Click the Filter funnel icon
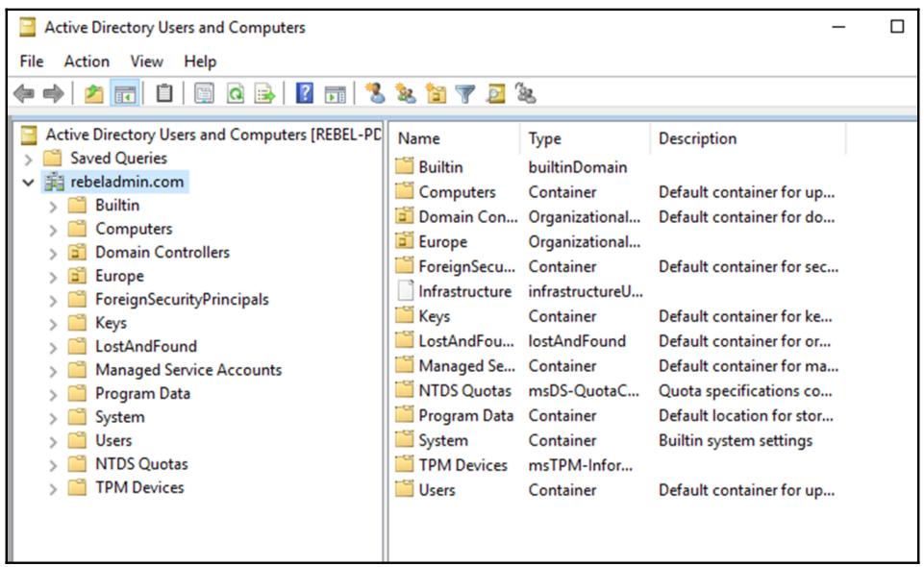This screenshot has height=567, width=924. pos(465,93)
